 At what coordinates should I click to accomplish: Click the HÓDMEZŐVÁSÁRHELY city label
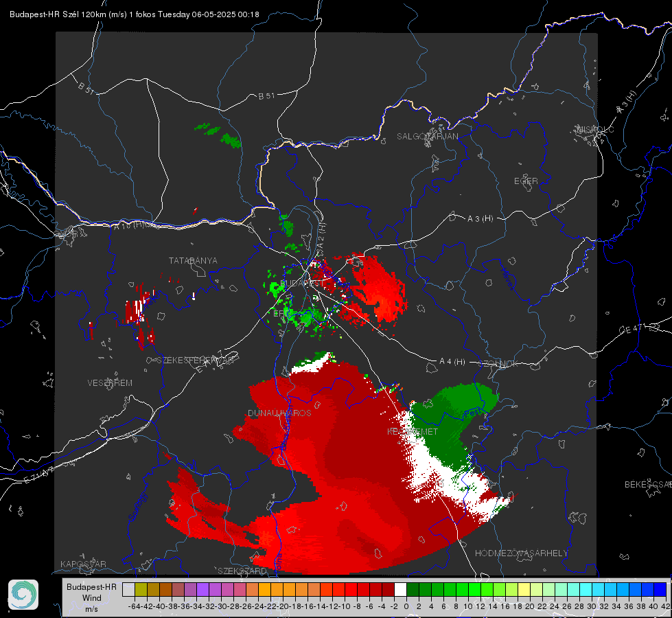[521, 553]
